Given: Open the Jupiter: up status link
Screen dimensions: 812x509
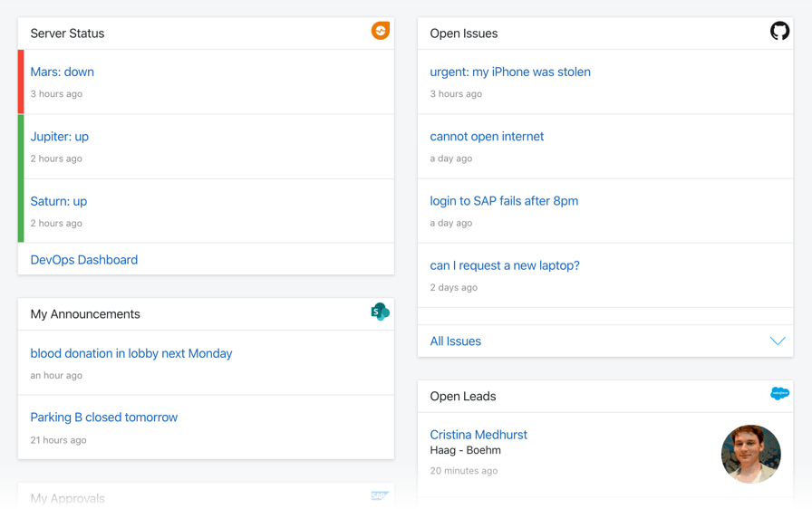Looking at the screenshot, I should (60, 137).
